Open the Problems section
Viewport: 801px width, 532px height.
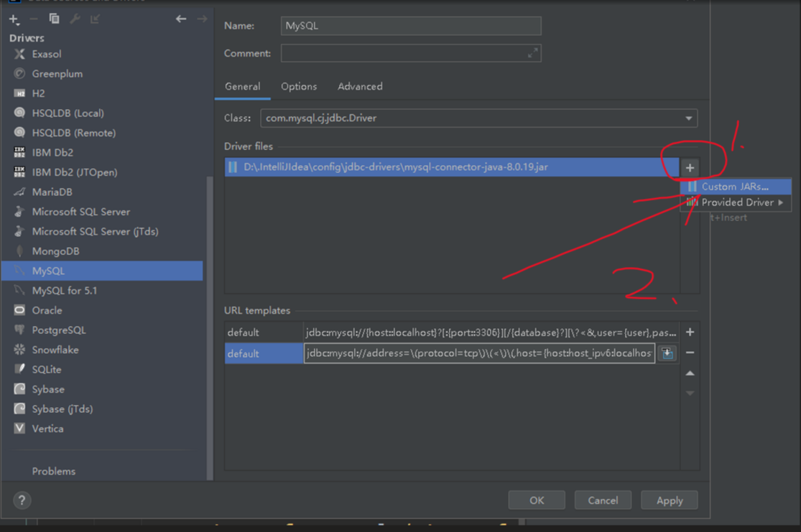click(x=54, y=471)
